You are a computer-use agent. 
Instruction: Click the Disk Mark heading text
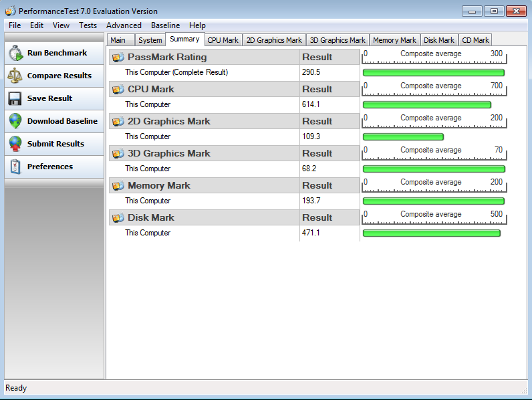coord(150,217)
